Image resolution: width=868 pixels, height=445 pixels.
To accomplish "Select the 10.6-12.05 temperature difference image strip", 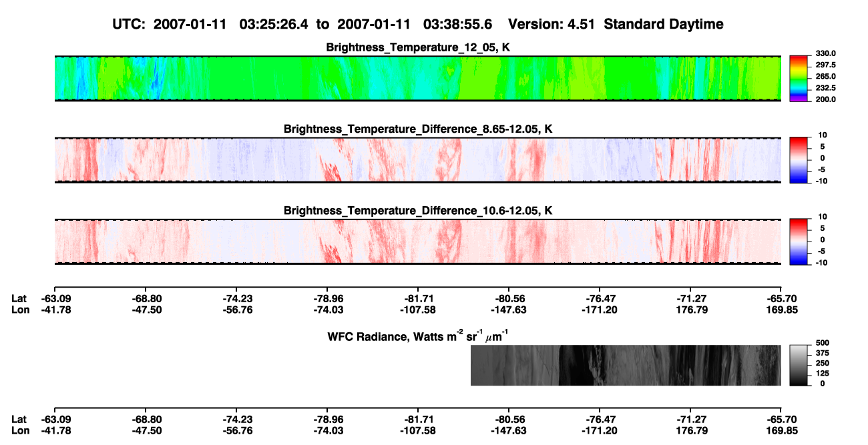I will [417, 241].
